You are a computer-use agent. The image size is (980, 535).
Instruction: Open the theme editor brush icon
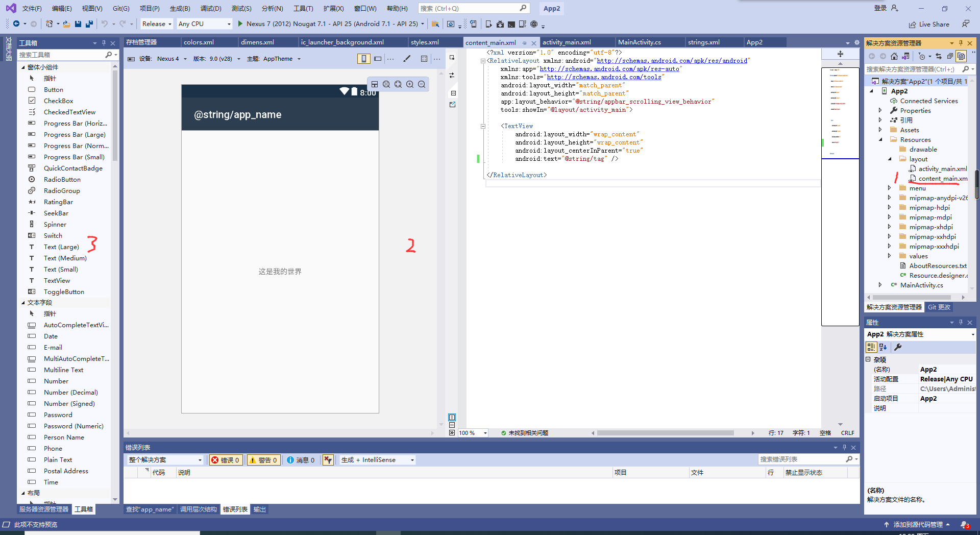[x=407, y=59]
